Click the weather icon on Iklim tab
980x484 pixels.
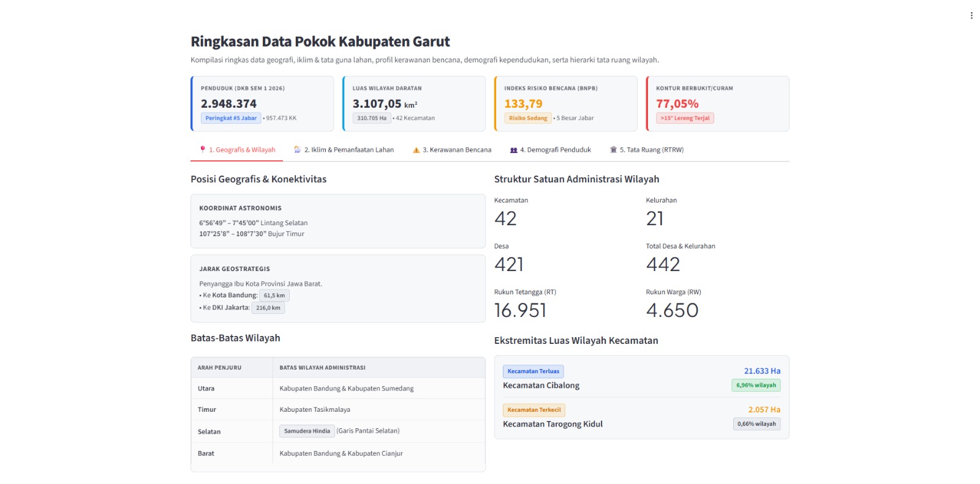point(297,149)
